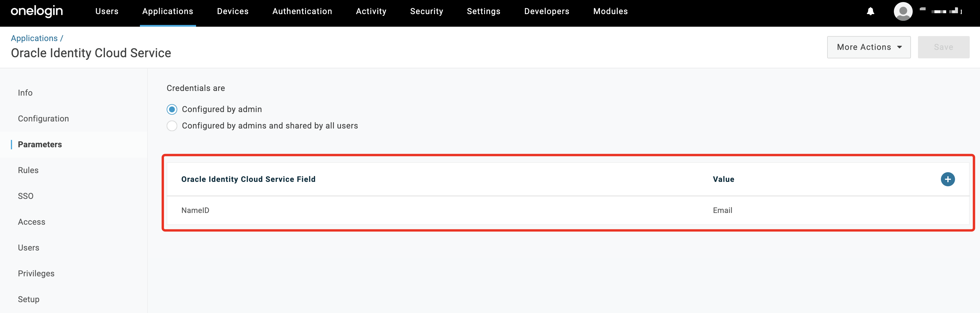Click the user profile avatar
Image resolution: width=980 pixels, height=313 pixels.
point(903,11)
